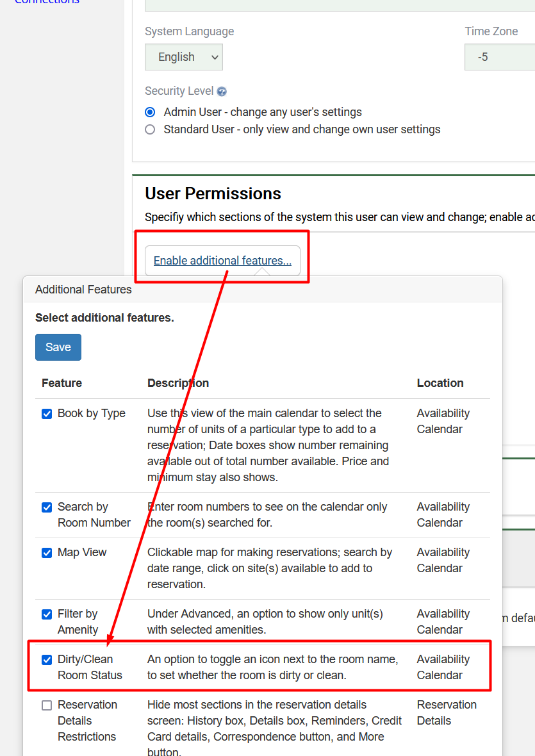The width and height of the screenshot is (535, 756).
Task: Click the Additional Features popover title
Action: point(83,290)
